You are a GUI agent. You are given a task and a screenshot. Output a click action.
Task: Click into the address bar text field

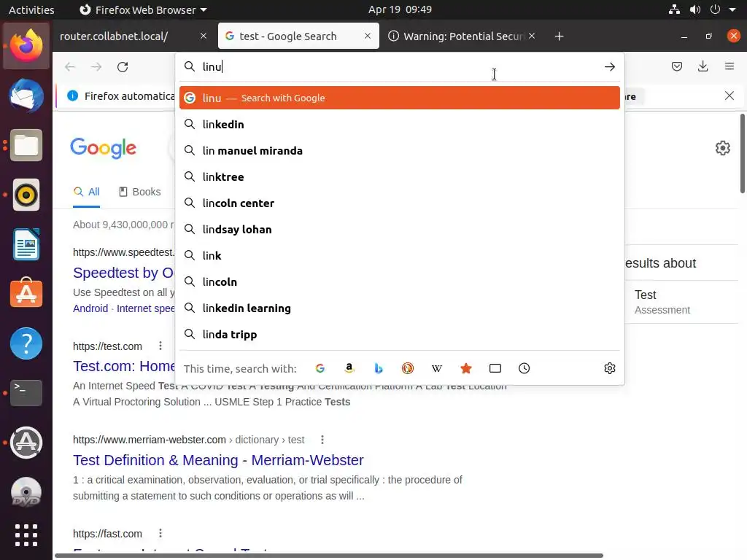400,66
